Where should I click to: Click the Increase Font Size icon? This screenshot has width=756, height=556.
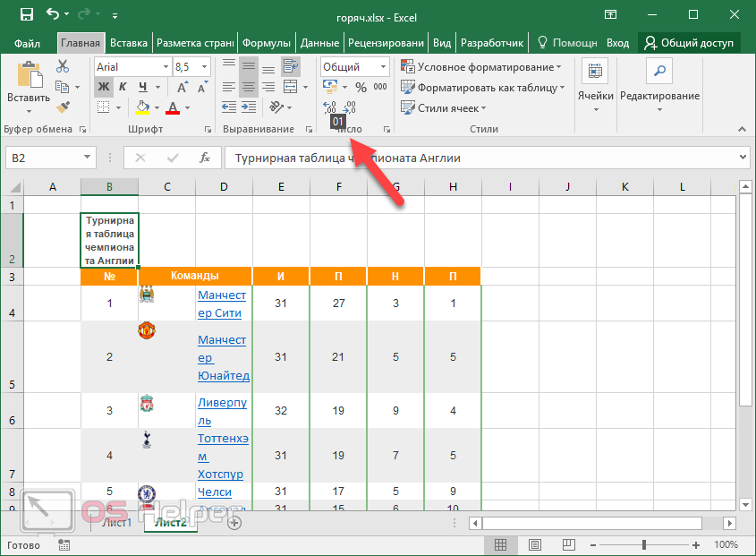[x=181, y=87]
